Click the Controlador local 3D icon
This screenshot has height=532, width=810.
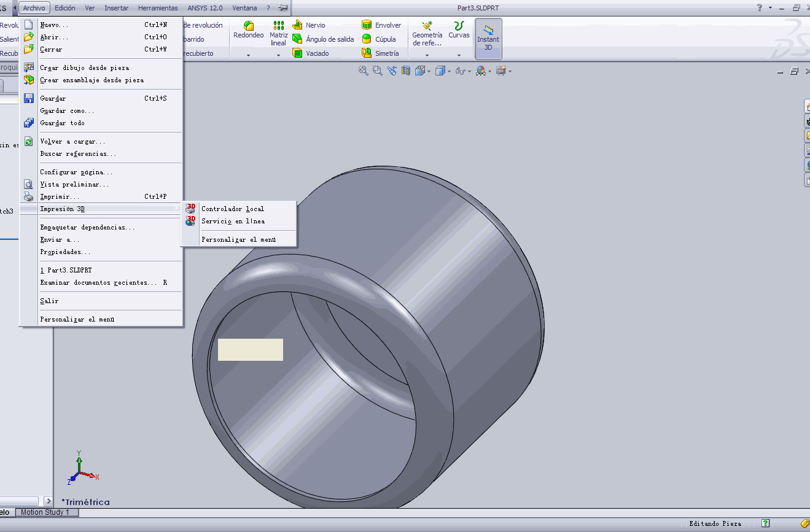click(x=190, y=209)
